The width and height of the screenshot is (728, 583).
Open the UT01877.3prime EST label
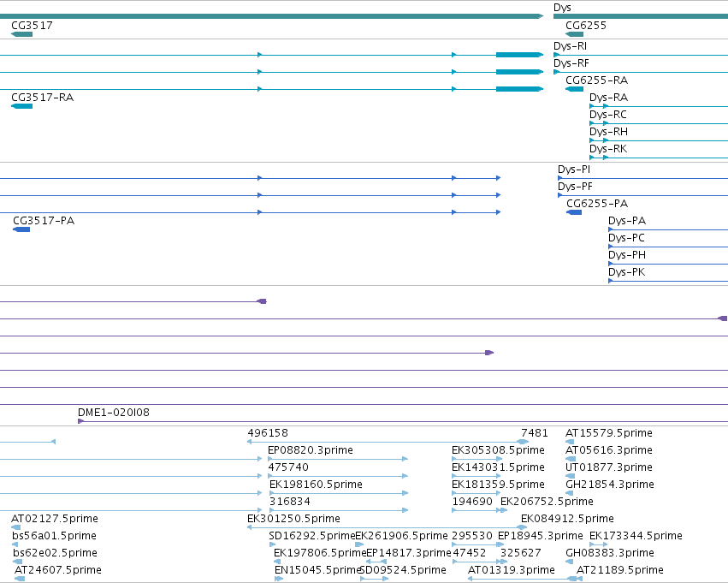pyautogui.click(x=609, y=467)
